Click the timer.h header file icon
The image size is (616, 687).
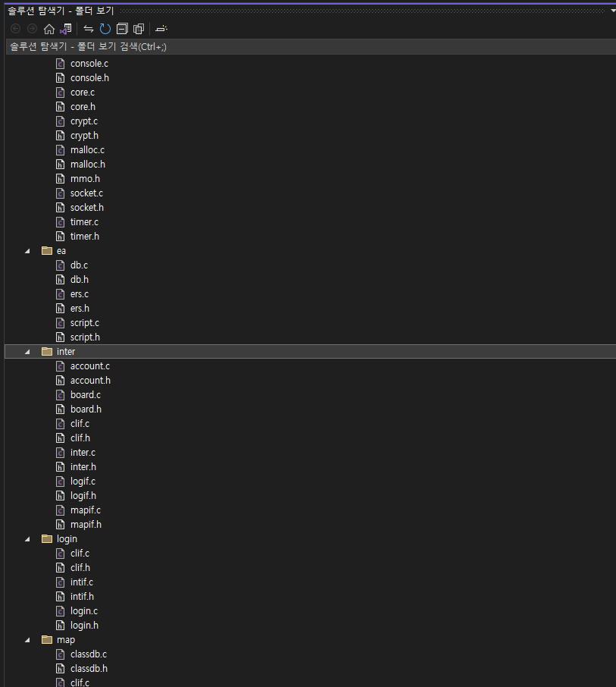tap(61, 236)
